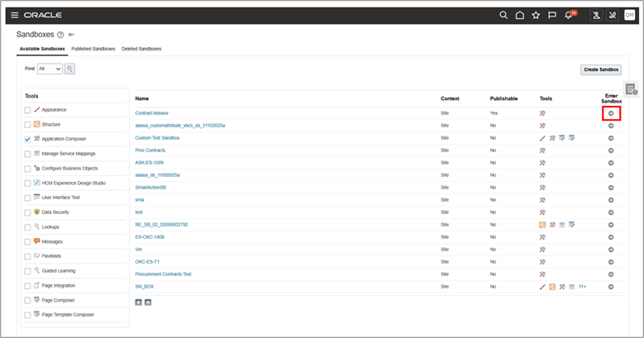Check User Interface Text checkbox
Screen dimensions: 644x338
[x=27, y=198]
